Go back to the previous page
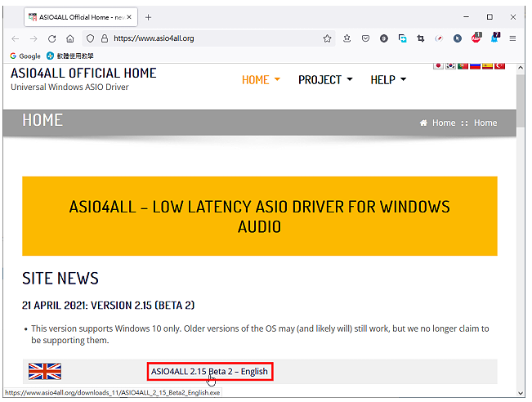 click(x=16, y=38)
